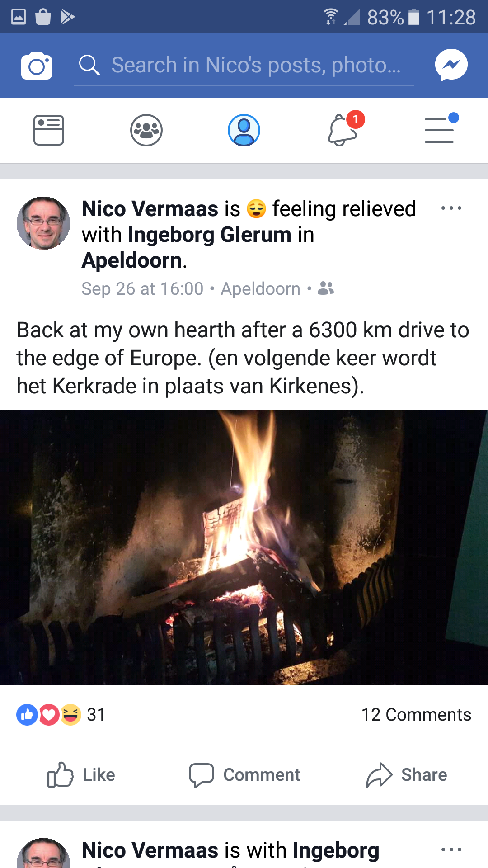Like the hearth post
The height and width of the screenshot is (868, 488).
(x=81, y=775)
